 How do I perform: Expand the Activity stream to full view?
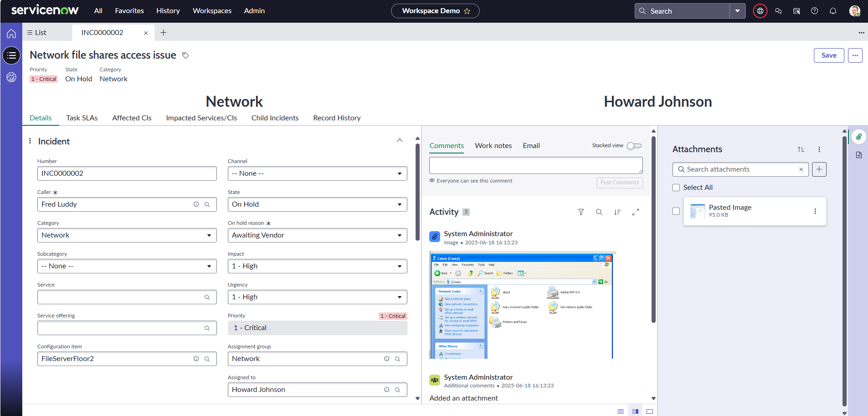pyautogui.click(x=635, y=212)
